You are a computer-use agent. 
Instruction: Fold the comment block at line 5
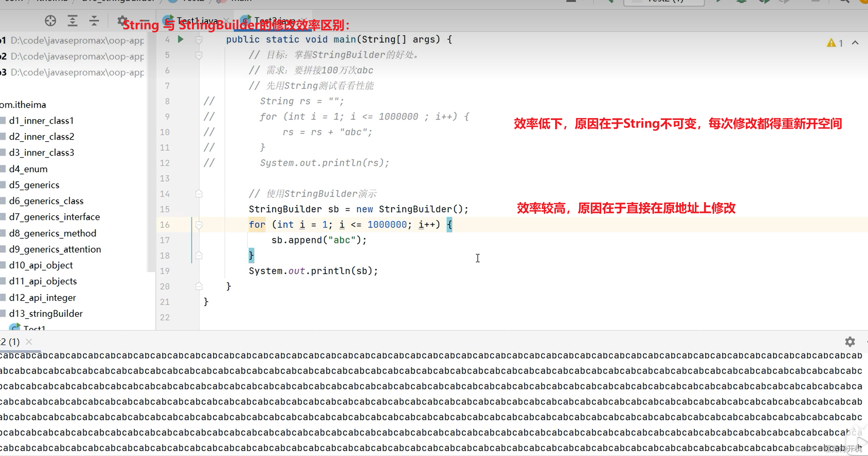199,55
